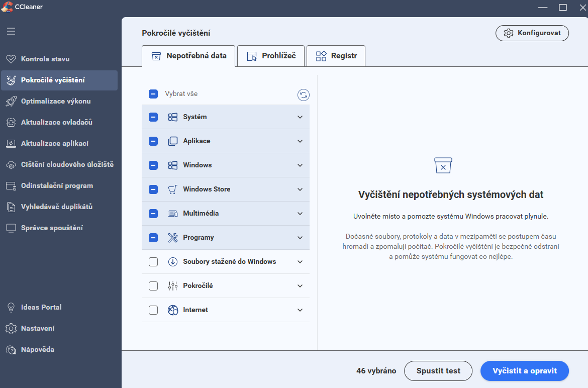Click the Spustit test button
This screenshot has height=388, width=588.
pyautogui.click(x=438, y=371)
